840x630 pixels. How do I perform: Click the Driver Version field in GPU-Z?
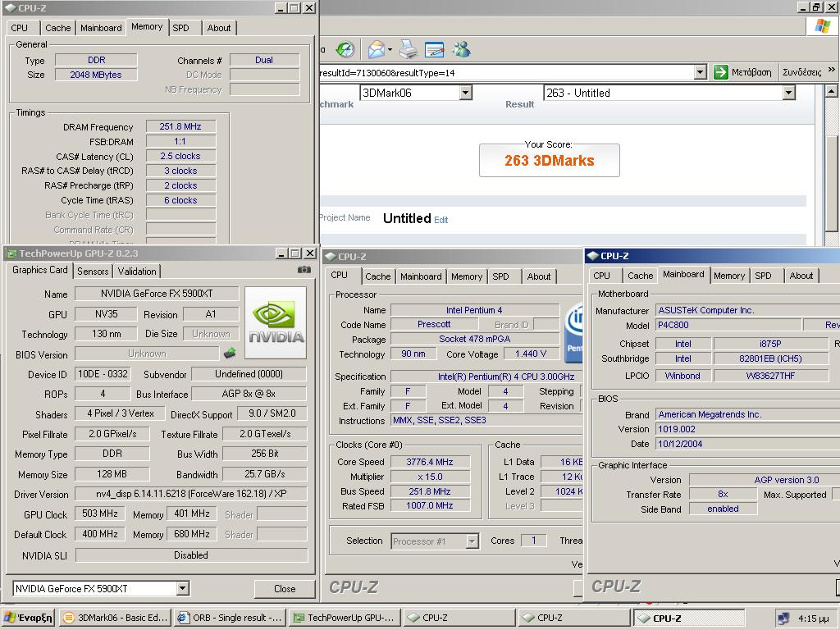pos(190,493)
